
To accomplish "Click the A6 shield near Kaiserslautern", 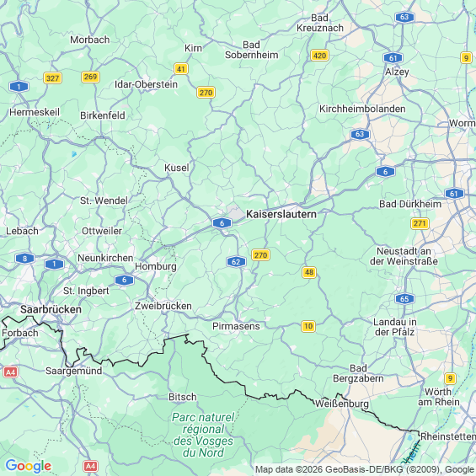I will coord(222,223).
